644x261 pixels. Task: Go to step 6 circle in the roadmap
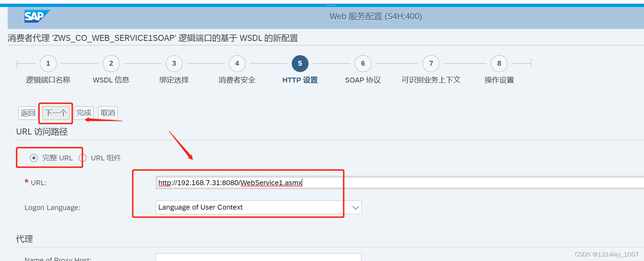(363, 64)
